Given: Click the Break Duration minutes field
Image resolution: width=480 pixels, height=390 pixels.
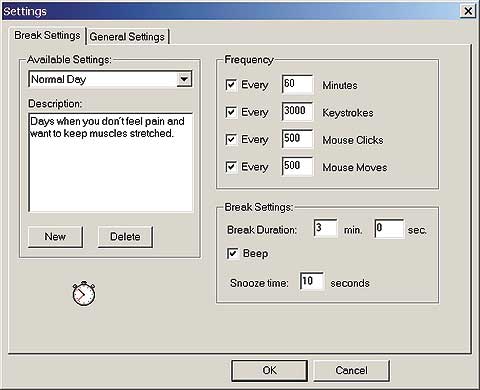Looking at the screenshot, I should coord(325,228).
